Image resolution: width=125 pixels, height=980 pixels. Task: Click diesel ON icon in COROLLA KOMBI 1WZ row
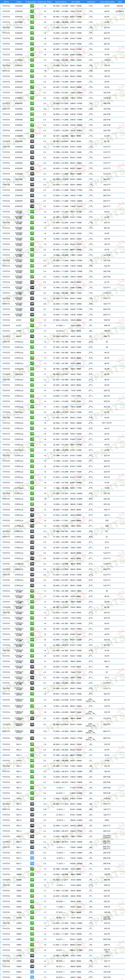coord(32,666)
